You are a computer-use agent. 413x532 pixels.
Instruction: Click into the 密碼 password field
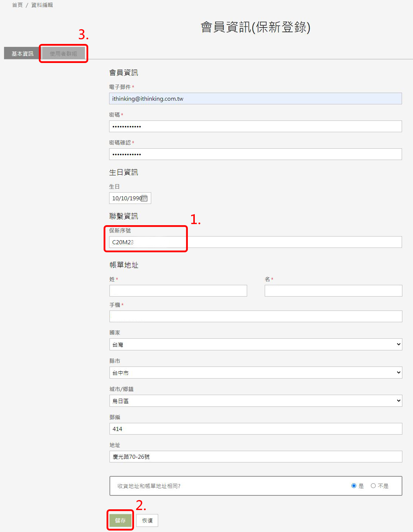click(x=255, y=126)
